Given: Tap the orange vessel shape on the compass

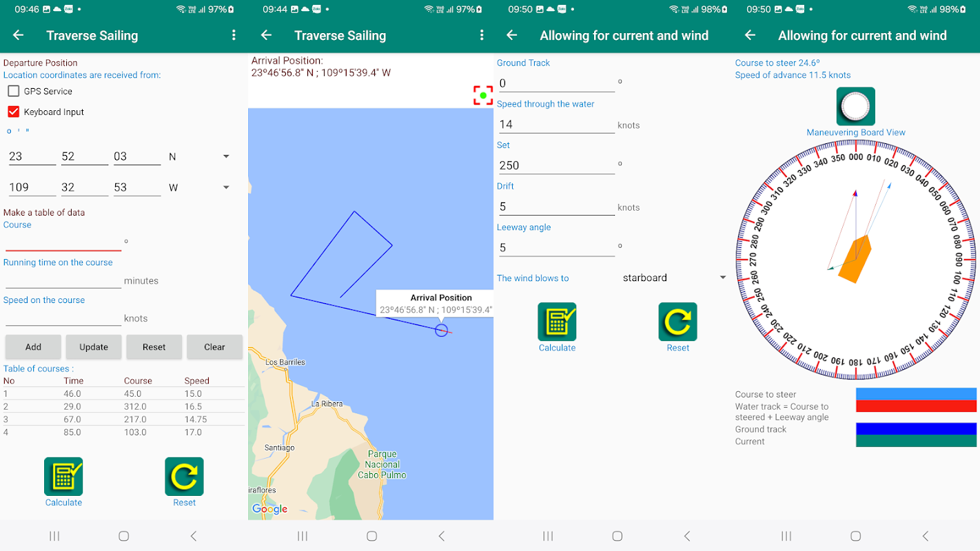Looking at the screenshot, I should 855,259.
